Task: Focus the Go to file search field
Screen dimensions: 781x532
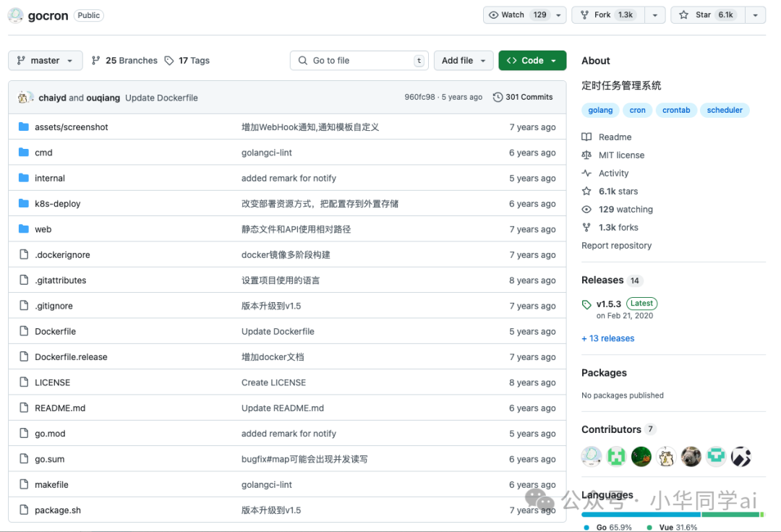Action: pyautogui.click(x=359, y=60)
